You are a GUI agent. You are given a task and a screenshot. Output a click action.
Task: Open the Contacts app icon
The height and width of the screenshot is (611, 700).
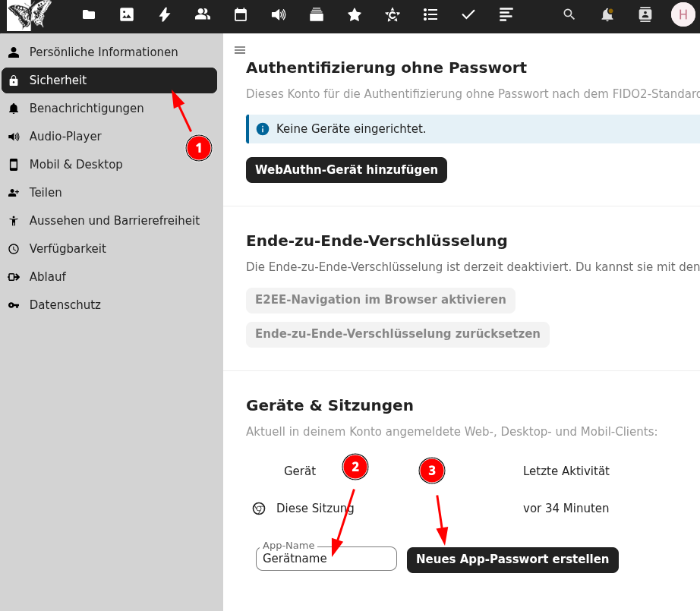tap(203, 14)
